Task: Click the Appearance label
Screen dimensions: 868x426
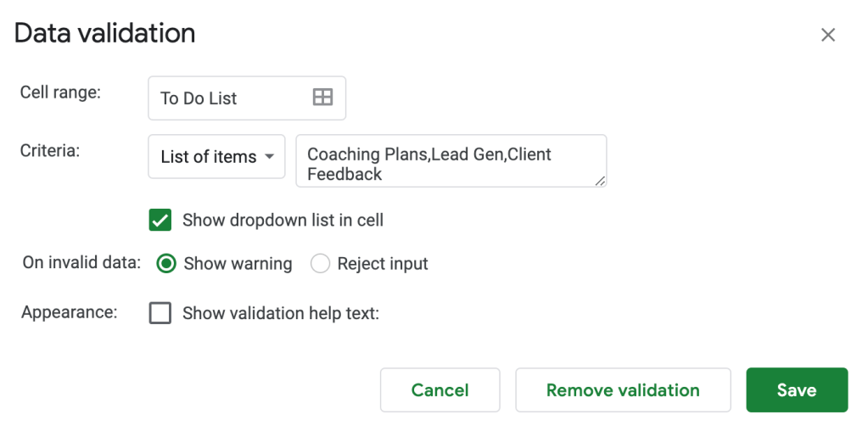Action: 70,311
